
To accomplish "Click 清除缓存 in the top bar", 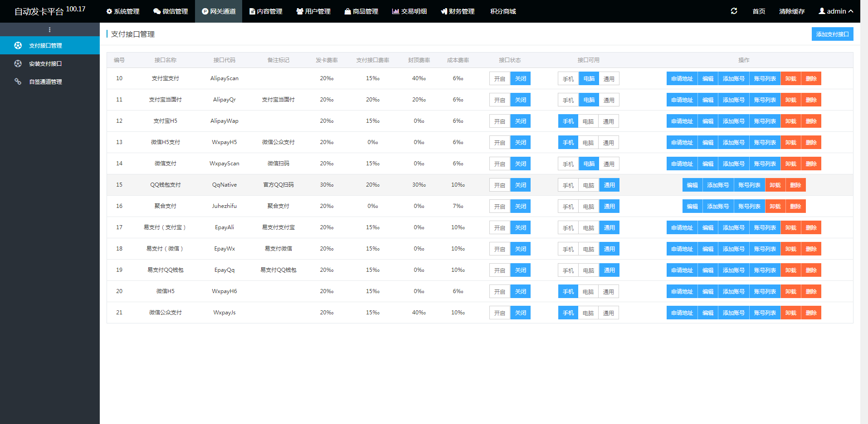I will (x=792, y=11).
